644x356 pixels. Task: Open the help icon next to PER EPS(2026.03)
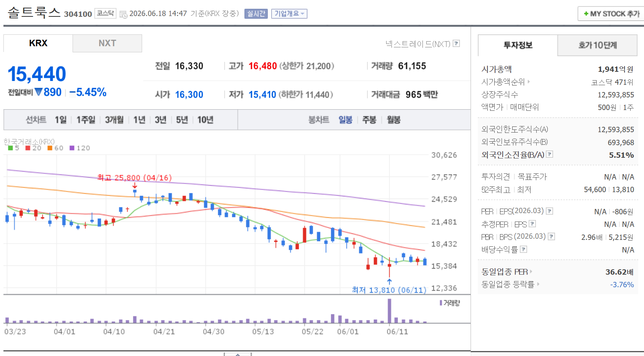click(x=550, y=211)
